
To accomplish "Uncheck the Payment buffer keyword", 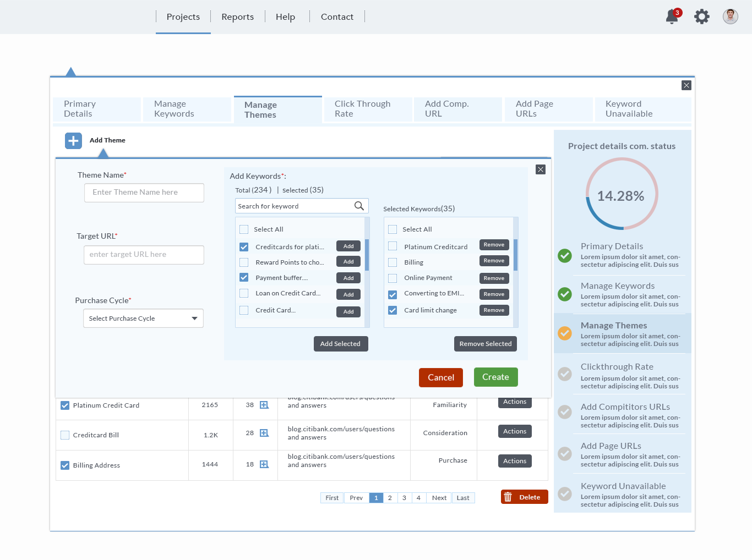I will pos(244,278).
